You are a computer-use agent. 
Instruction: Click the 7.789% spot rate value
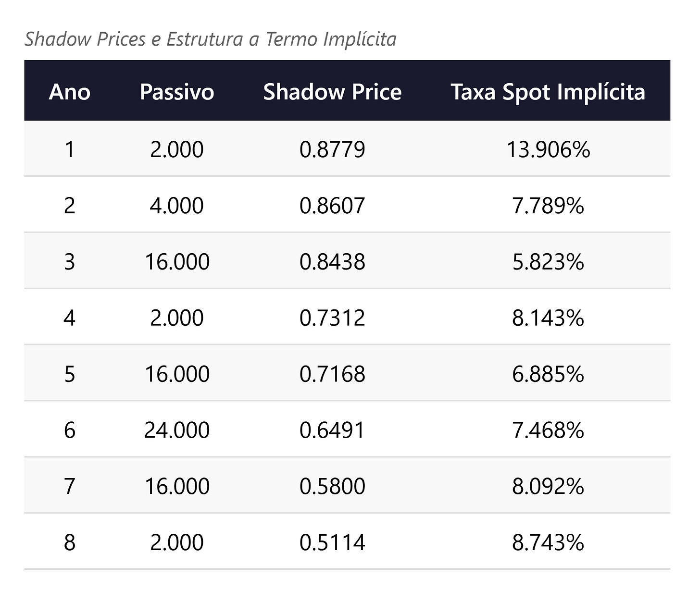click(548, 206)
